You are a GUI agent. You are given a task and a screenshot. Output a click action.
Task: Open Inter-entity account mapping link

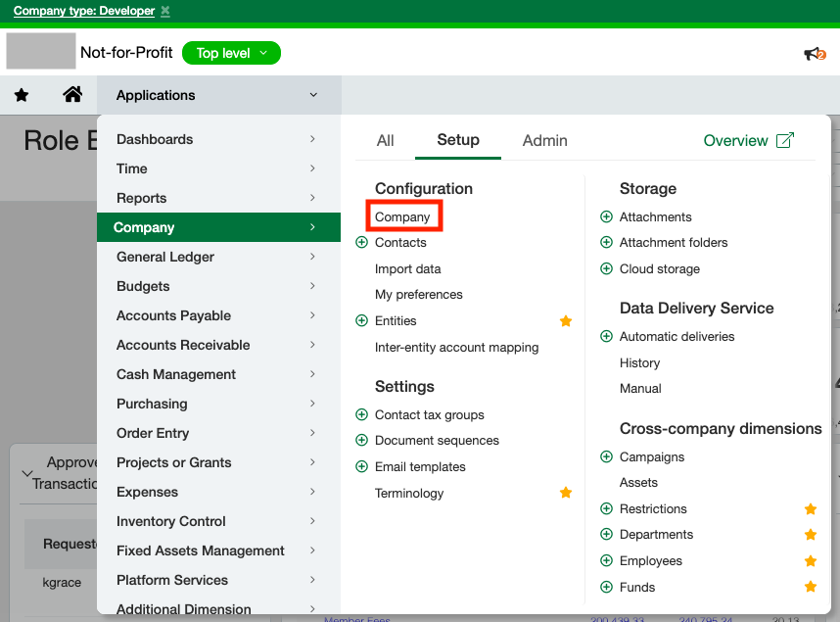[x=456, y=347]
